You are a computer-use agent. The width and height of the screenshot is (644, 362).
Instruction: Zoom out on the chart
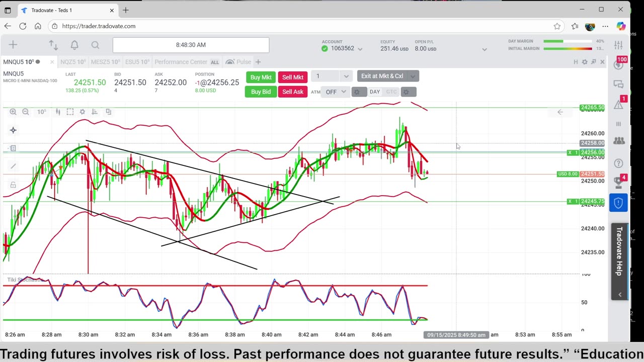(x=26, y=112)
